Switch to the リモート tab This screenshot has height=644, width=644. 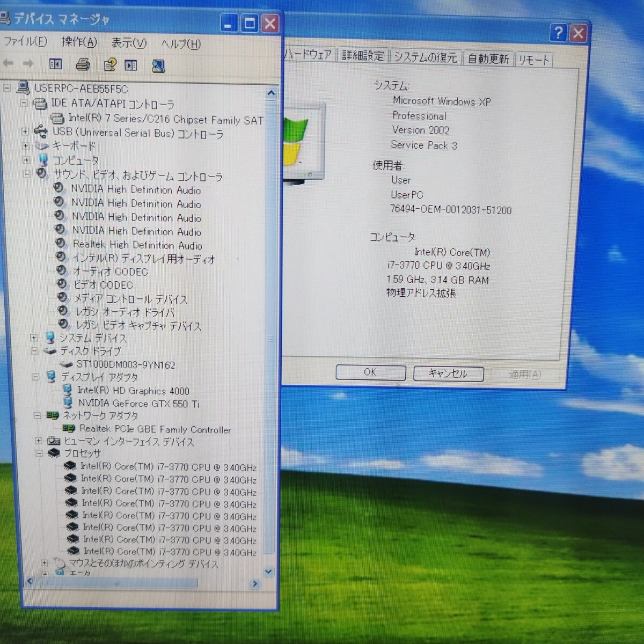tap(534, 60)
